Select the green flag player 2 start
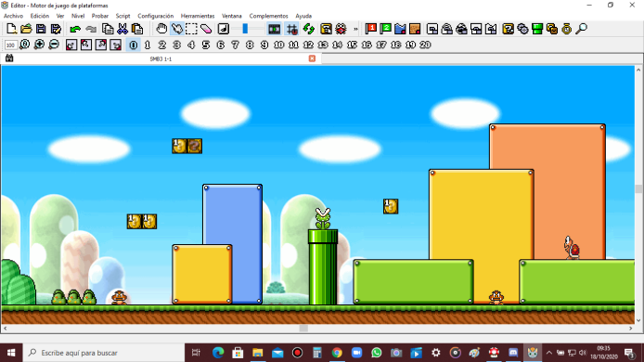The height and width of the screenshot is (362, 644). click(386, 29)
